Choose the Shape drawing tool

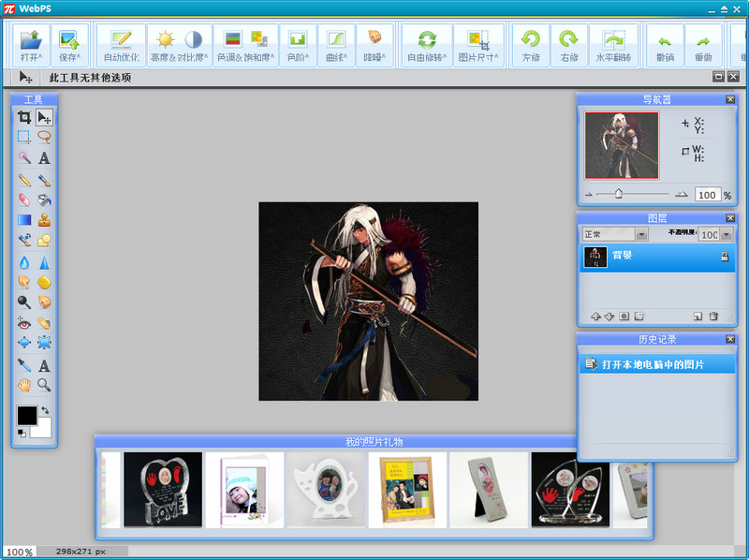pos(44,240)
